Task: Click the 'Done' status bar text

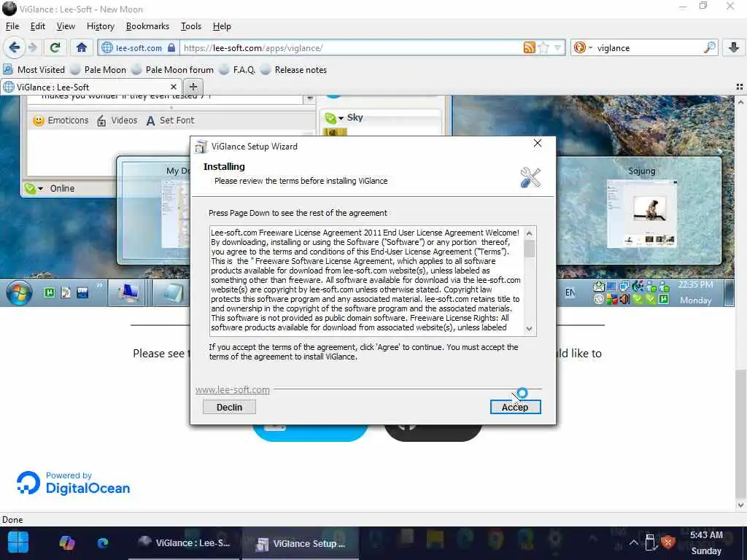Action: point(12,519)
